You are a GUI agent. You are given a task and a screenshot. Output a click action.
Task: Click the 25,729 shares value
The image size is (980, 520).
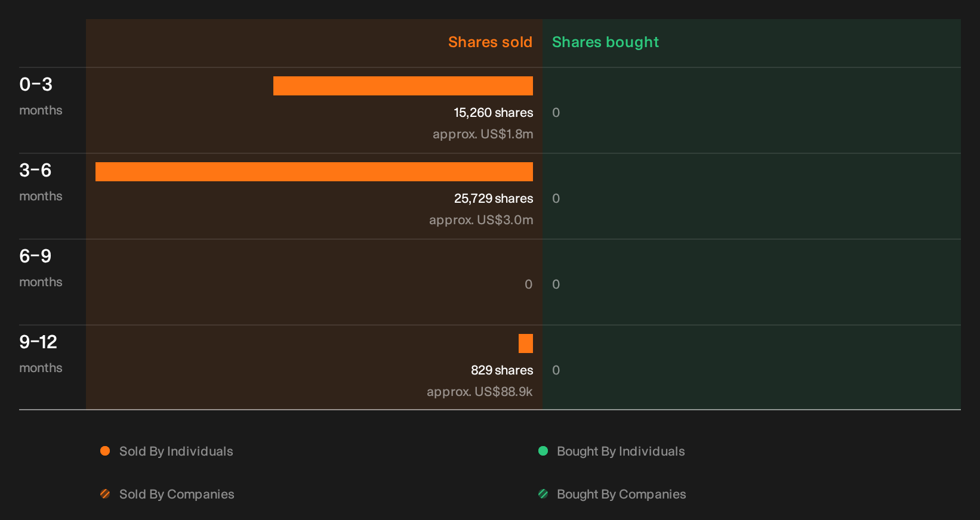pyautogui.click(x=494, y=199)
